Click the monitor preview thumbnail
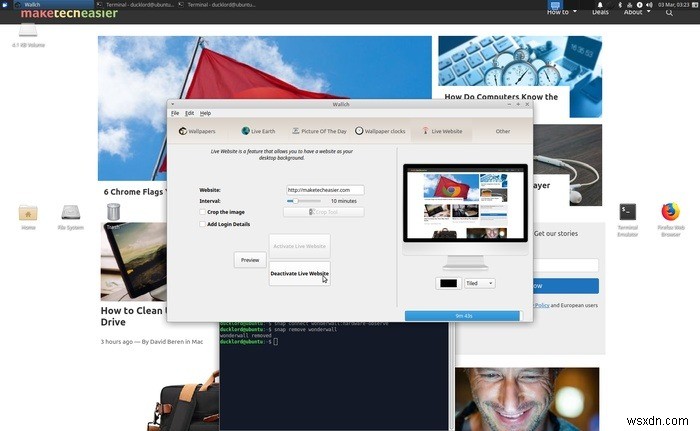The height and width of the screenshot is (431, 700). [x=465, y=203]
